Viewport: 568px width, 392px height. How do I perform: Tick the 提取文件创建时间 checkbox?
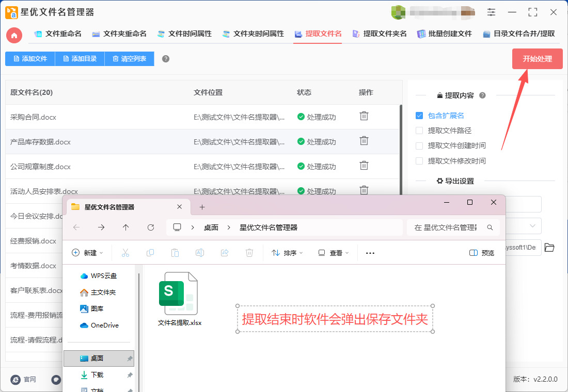tap(419, 145)
